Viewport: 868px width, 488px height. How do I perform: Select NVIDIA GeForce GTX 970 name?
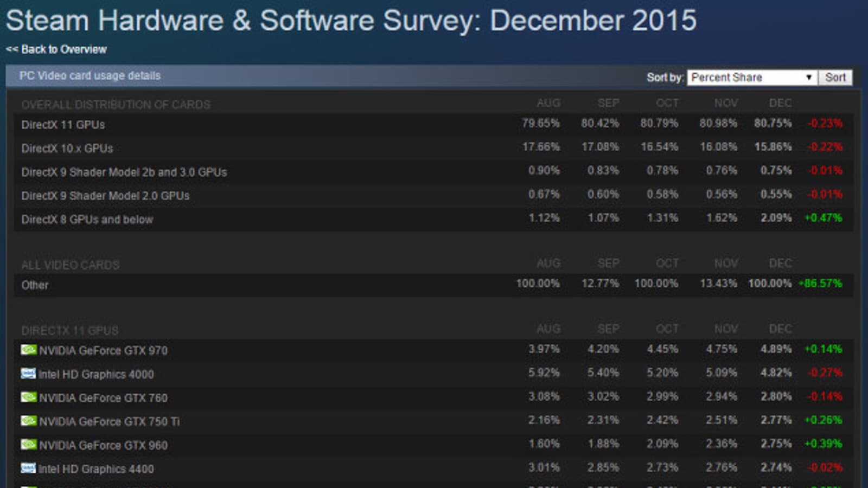pos(103,351)
